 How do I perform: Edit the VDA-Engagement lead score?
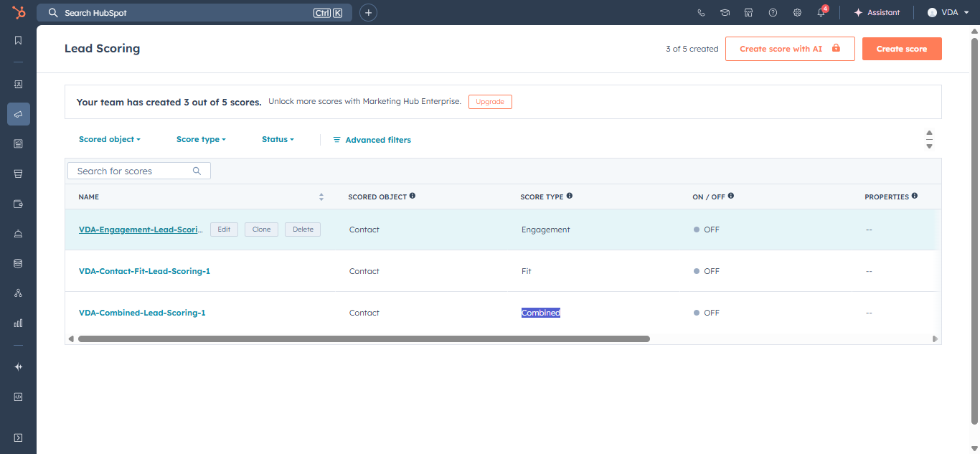coord(224,230)
